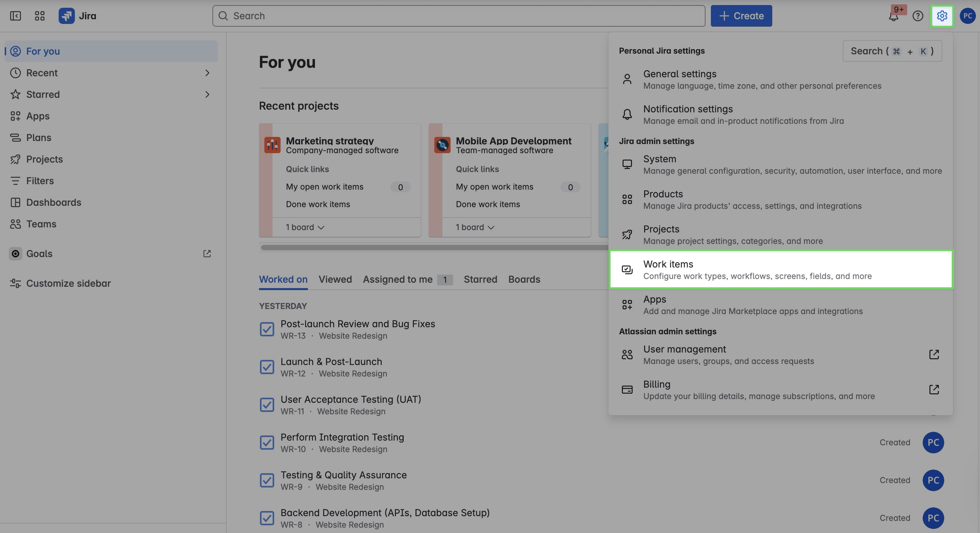
Task: Collapse the sidebar using the toggle icon
Action: [15, 16]
